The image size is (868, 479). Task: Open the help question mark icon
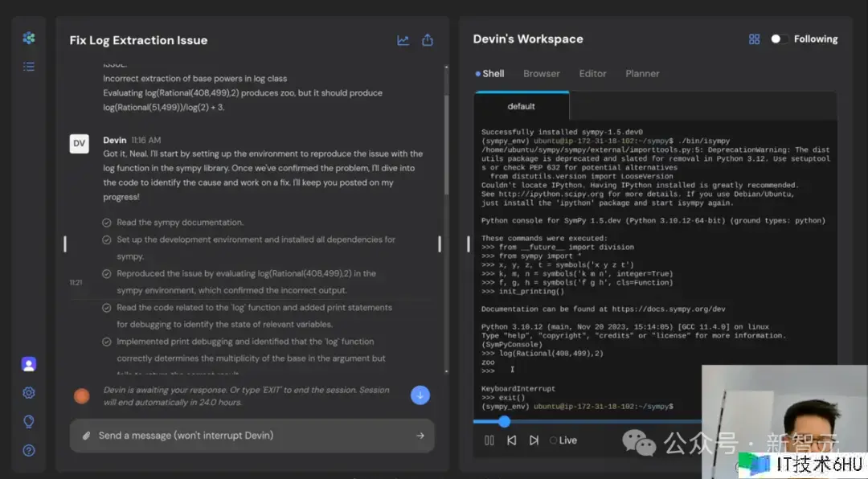(x=29, y=450)
